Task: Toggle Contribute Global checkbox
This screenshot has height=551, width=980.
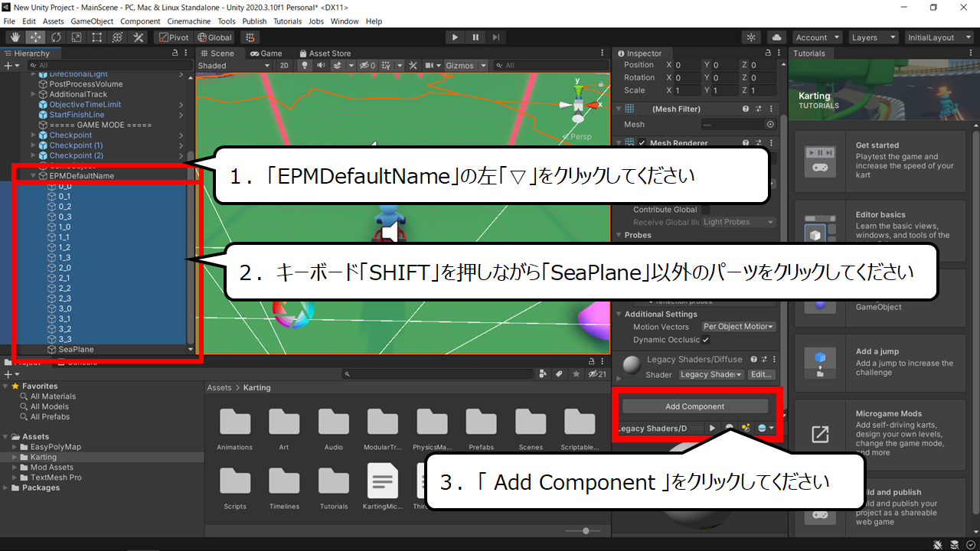Action: [706, 210]
